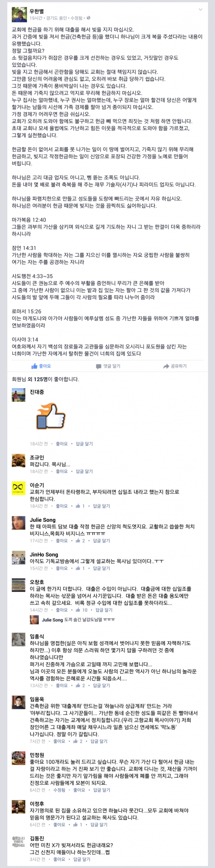The image size is (215, 868).
Task: Click 답글 달기 on 김동진's comment
Action: click(82, 859)
